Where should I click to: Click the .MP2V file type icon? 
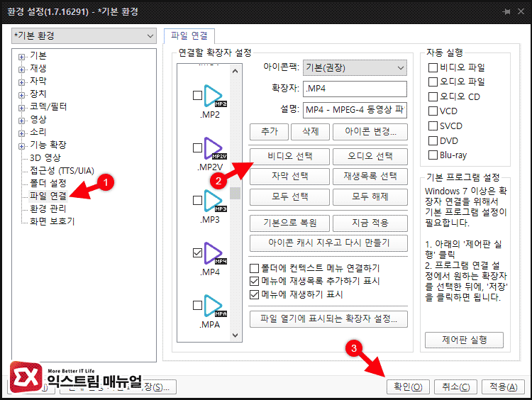pyautogui.click(x=215, y=149)
